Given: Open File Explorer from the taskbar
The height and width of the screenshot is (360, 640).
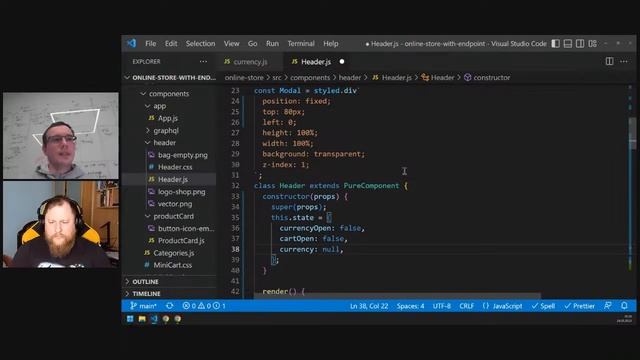Looking at the screenshot, I should pos(142,319).
